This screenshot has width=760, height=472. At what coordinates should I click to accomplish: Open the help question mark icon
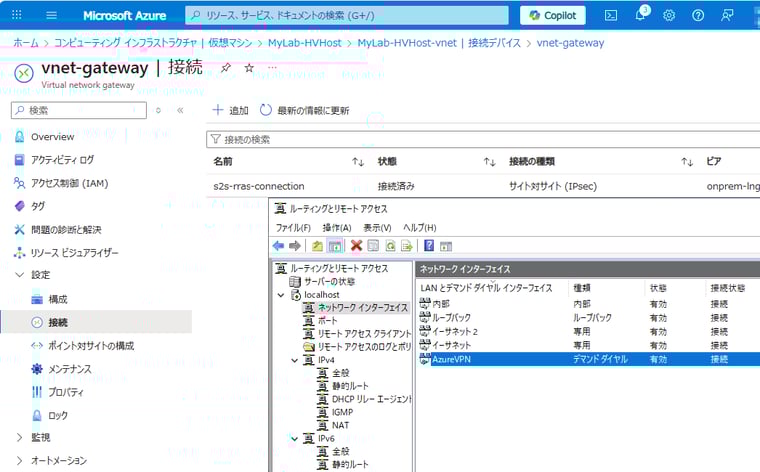click(x=698, y=15)
